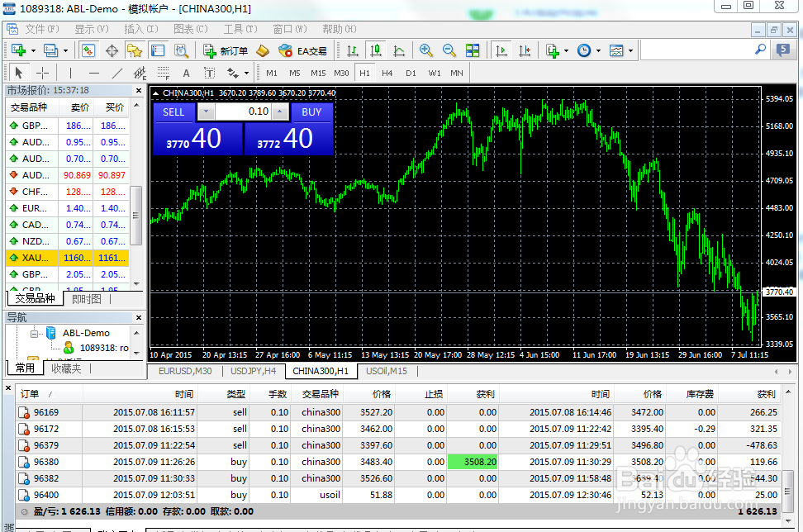The width and height of the screenshot is (803, 532).
Task: Open the 插入(I) menu
Action: [140, 29]
